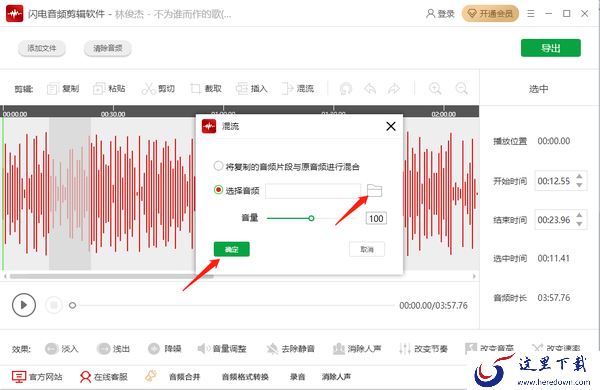The width and height of the screenshot is (600, 390).
Task: Click the volume value box showing 100
Action: [x=376, y=218]
